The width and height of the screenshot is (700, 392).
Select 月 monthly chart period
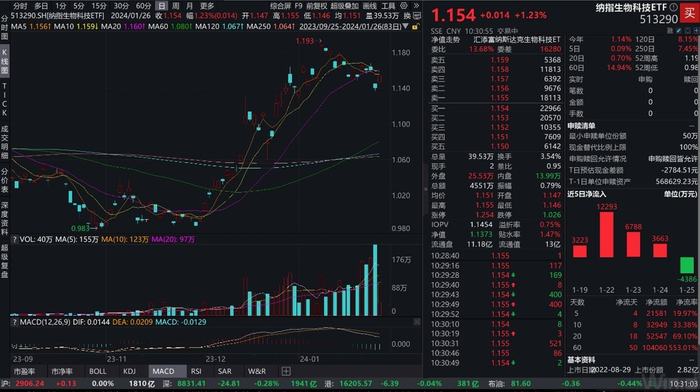point(189,6)
